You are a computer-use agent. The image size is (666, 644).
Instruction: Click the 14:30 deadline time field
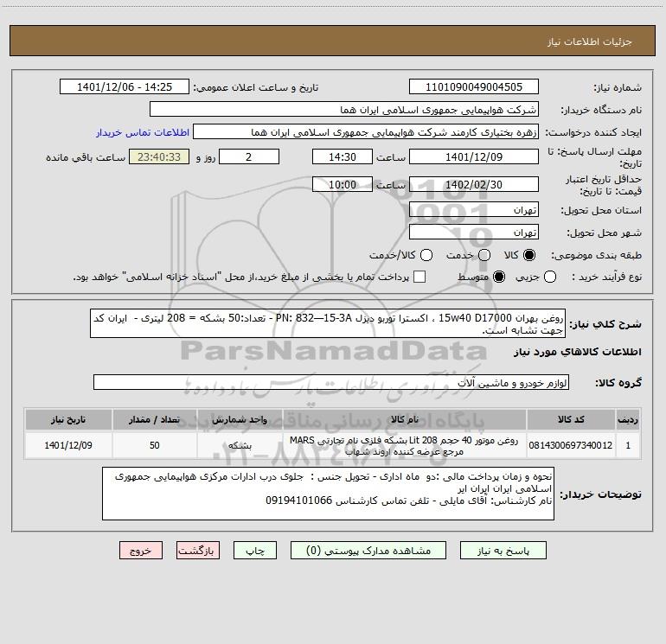coord(343,157)
